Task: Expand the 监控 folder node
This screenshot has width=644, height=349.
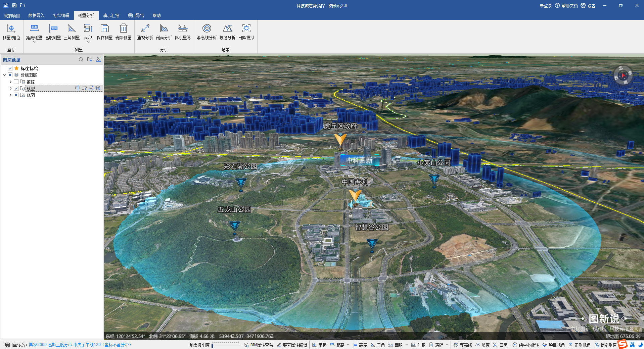Action: [10, 82]
